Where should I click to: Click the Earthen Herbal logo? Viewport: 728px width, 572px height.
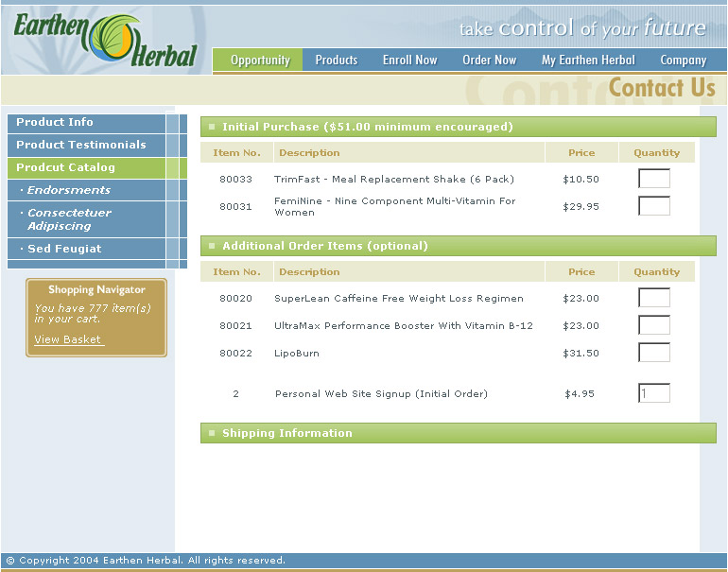click(106, 39)
